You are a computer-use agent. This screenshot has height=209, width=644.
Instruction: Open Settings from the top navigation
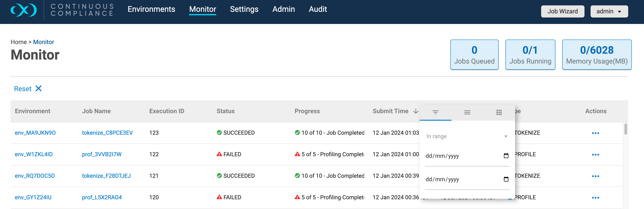244,9
